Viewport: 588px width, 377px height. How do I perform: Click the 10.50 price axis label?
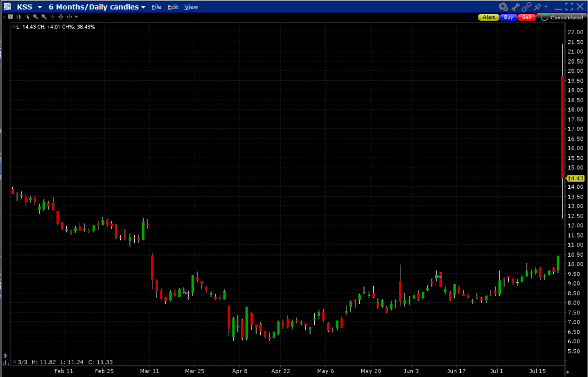[576, 255]
